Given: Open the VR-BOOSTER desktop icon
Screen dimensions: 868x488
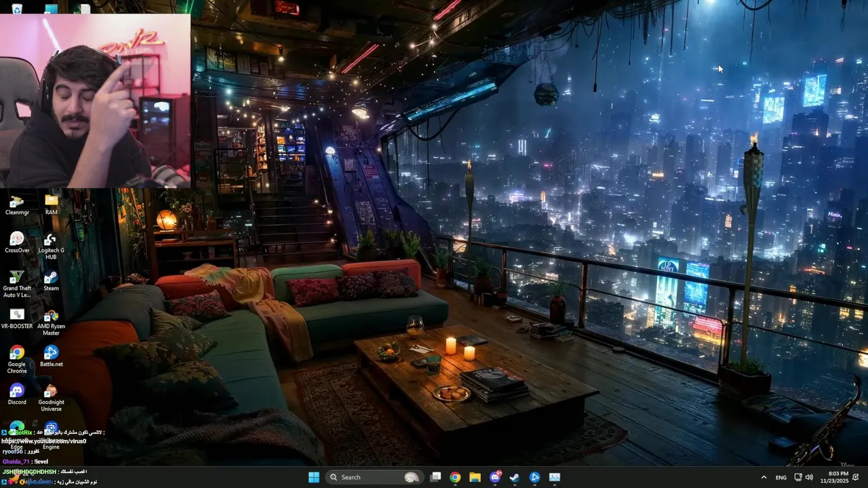Looking at the screenshot, I should (x=17, y=319).
